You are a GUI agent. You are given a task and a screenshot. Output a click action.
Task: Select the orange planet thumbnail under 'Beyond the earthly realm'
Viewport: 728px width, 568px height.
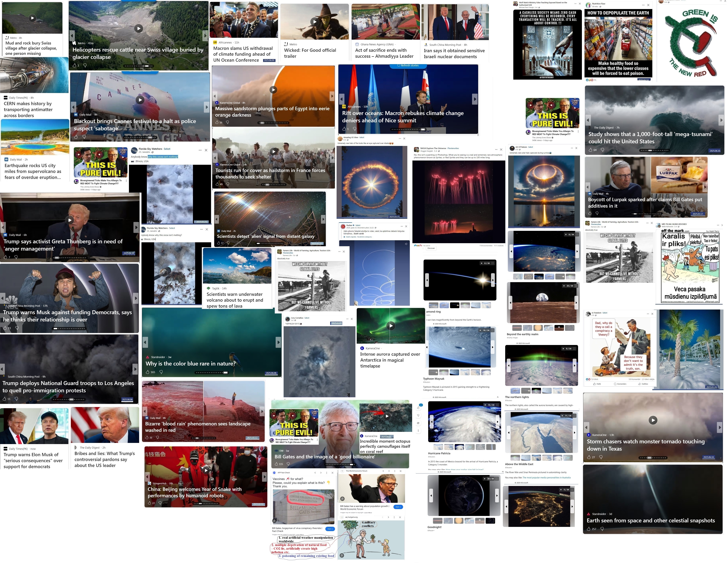point(538,328)
